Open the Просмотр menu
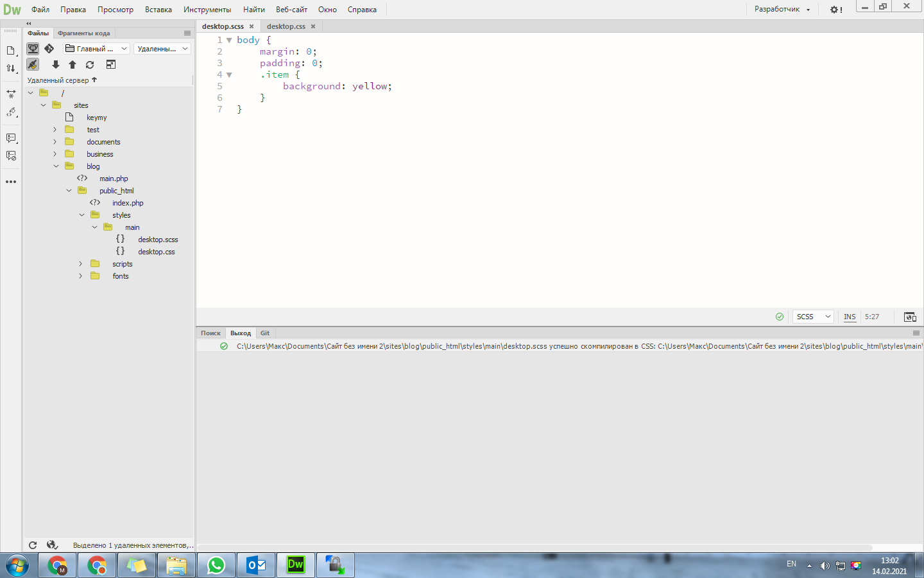 pos(116,10)
